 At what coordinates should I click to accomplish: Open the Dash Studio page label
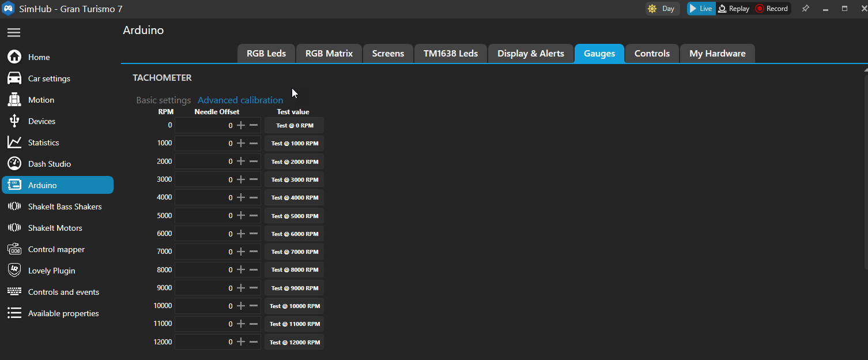coord(50,164)
